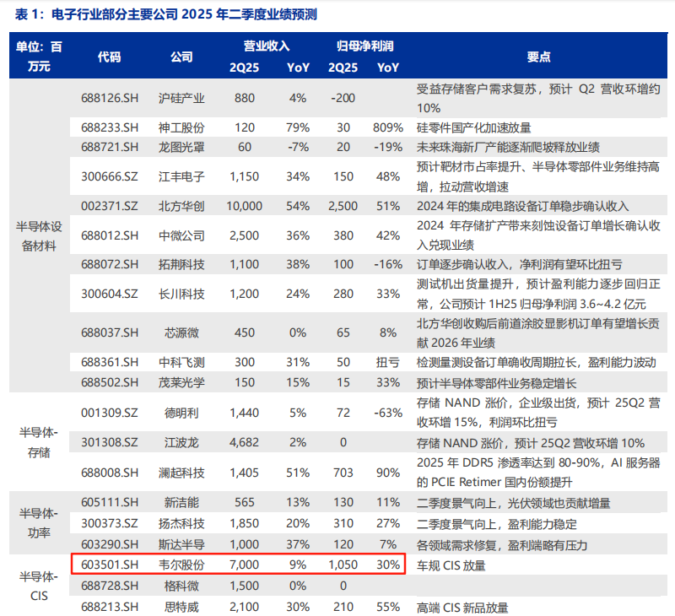The height and width of the screenshot is (616, 675).
Task: Select company name 德明利
Action: 181,413
